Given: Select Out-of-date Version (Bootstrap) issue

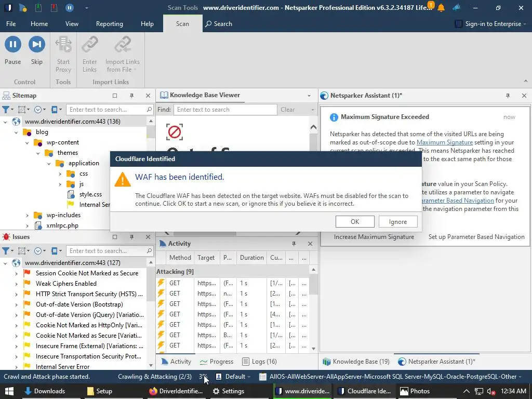Looking at the screenshot, I should pos(79,304).
